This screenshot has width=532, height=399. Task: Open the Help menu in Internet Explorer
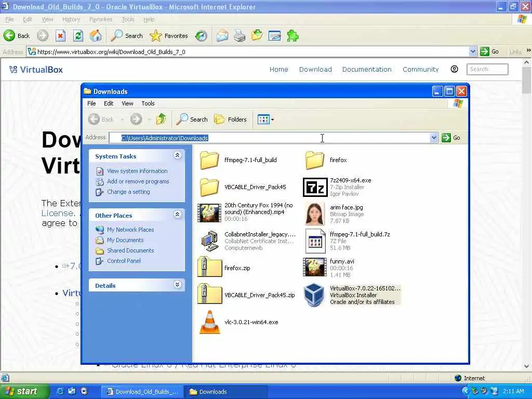149,19
